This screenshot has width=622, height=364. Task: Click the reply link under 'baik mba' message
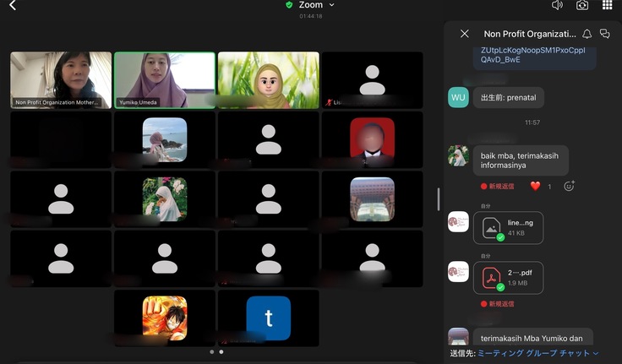click(x=497, y=186)
